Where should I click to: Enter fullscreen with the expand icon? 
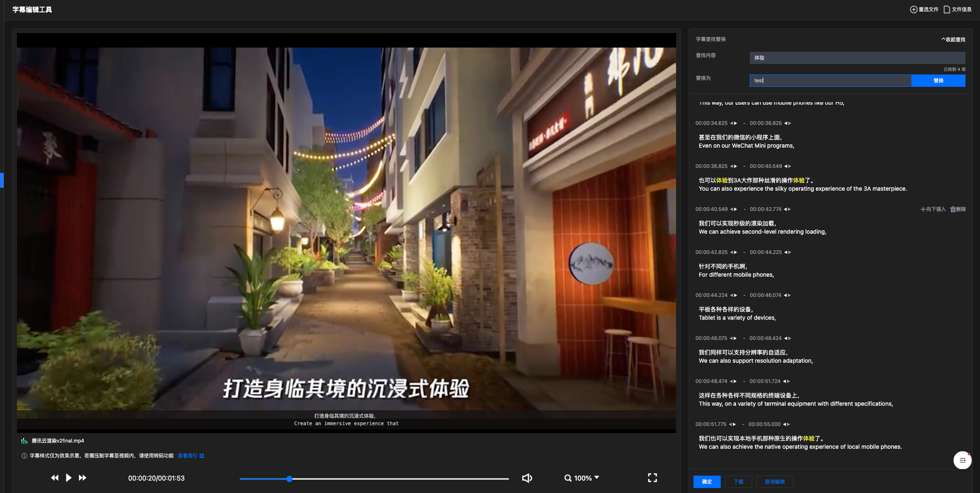[x=652, y=478]
